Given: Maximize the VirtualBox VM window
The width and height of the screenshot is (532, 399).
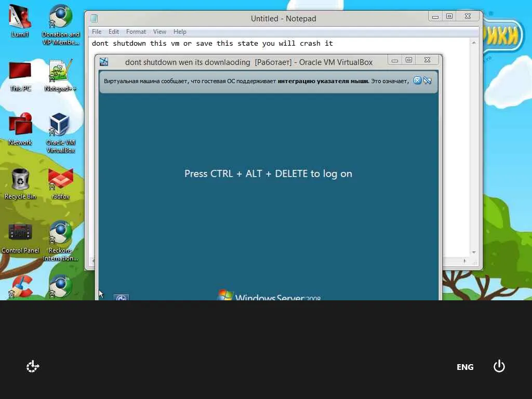Looking at the screenshot, I should pyautogui.click(x=409, y=60).
